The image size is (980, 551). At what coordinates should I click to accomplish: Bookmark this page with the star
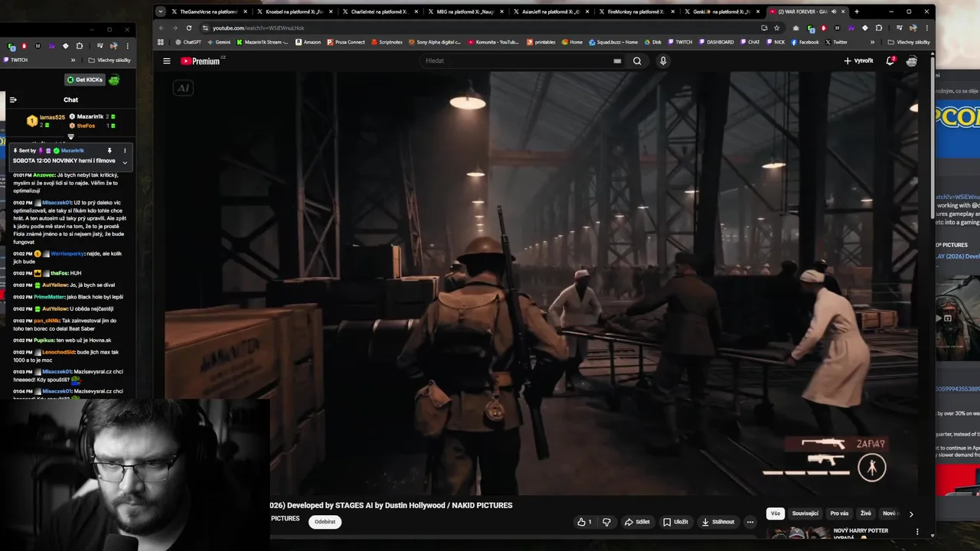point(777,28)
